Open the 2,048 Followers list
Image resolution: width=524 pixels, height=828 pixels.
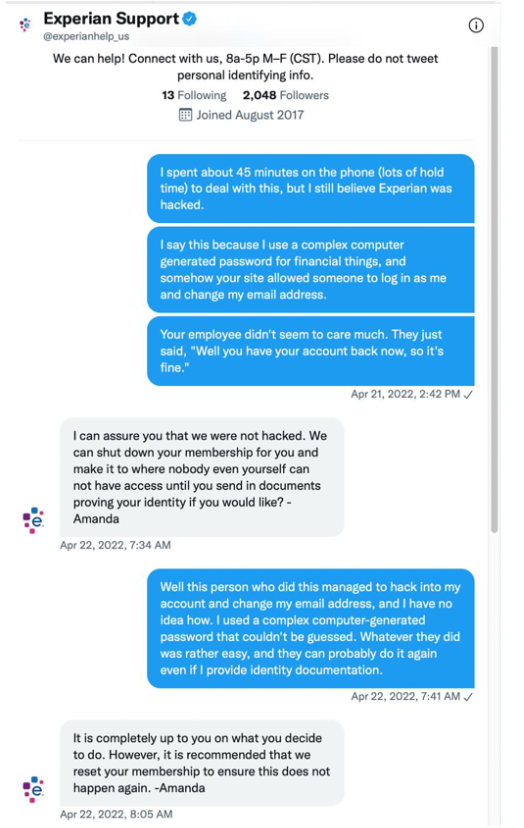(286, 95)
